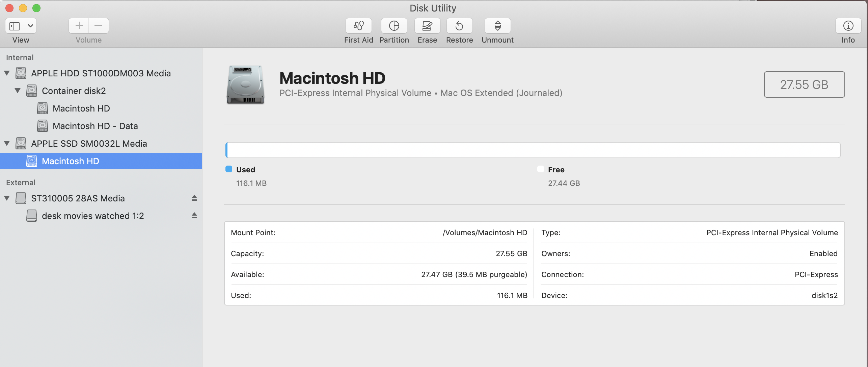Collapse APPLE HDD ST1000DM003 Media tree
The image size is (868, 367).
(7, 73)
